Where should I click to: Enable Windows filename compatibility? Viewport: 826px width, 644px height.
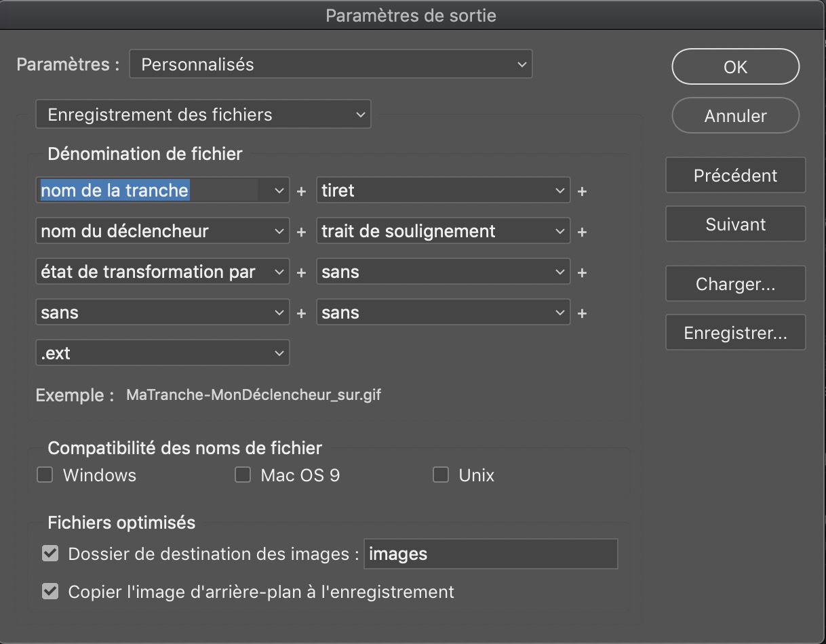pyautogui.click(x=44, y=475)
